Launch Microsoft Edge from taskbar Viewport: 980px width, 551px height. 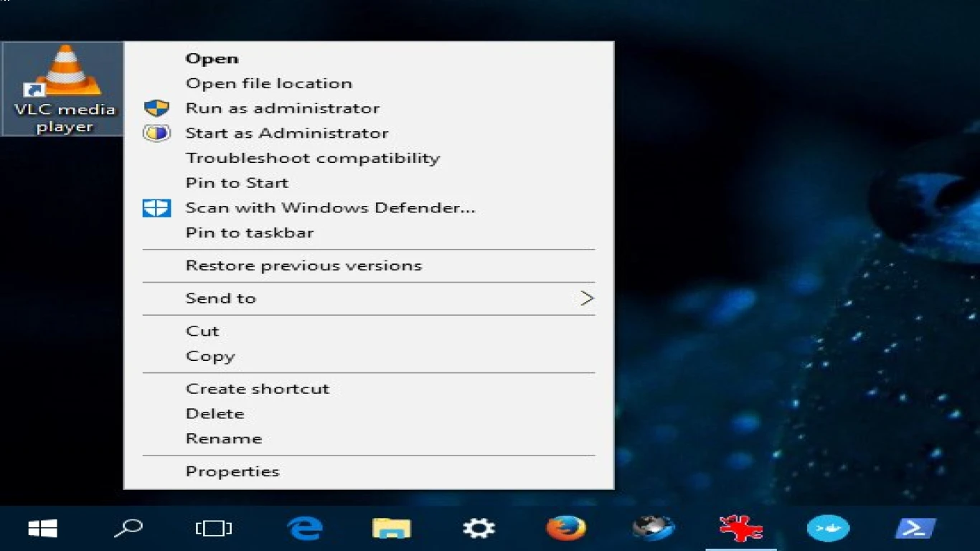pyautogui.click(x=304, y=529)
